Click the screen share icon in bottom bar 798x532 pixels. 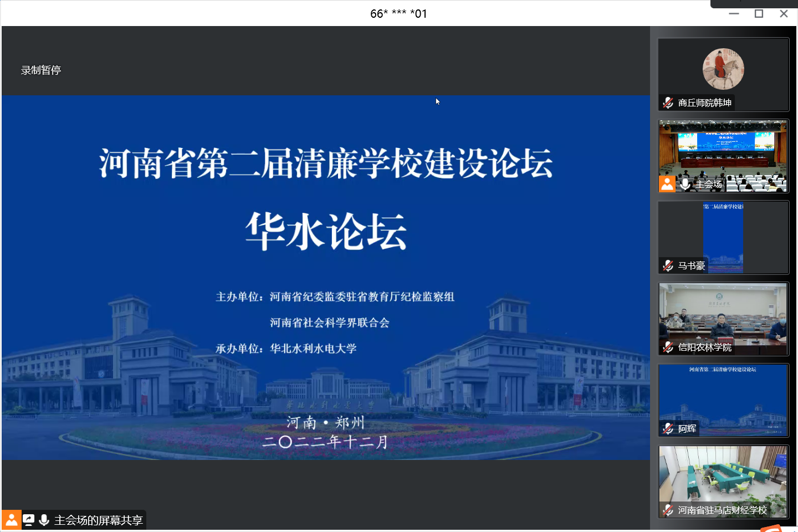click(x=29, y=520)
